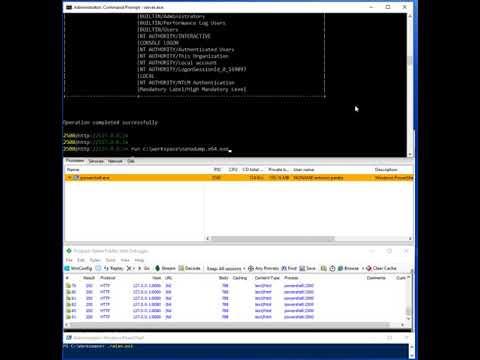Click the Command Prompt title bar icon
This screenshot has height=360, width=480.
tap(69, 7)
